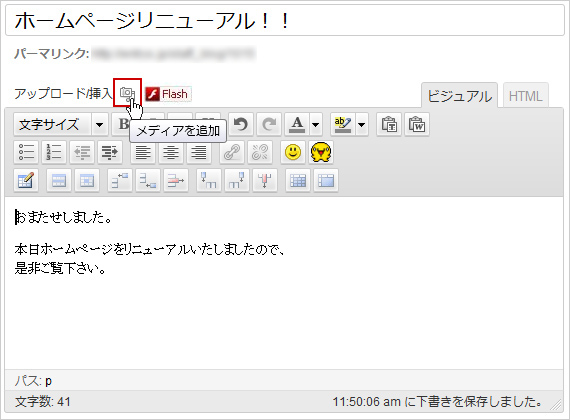Click the draft saved status message
The image size is (570, 420).
437,402
